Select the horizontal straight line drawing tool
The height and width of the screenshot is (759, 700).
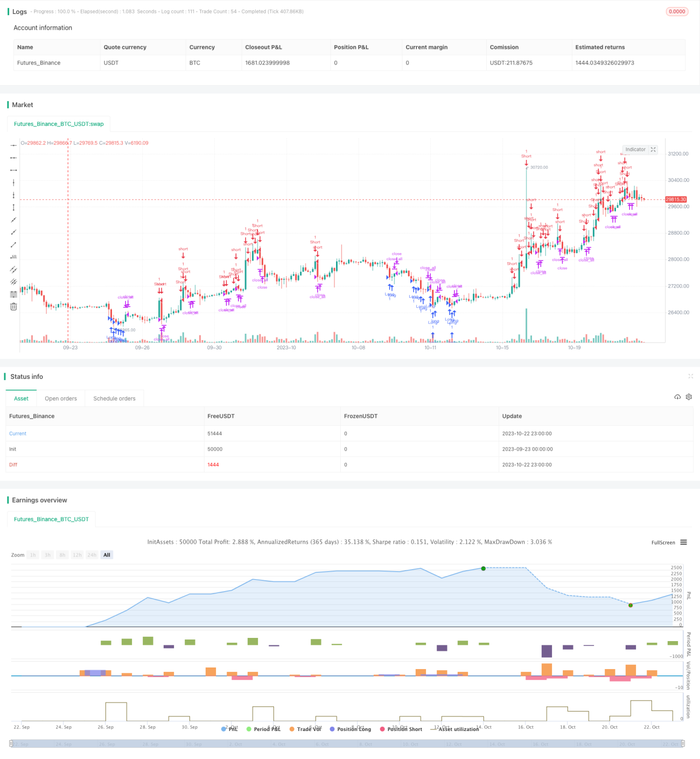pos(13,145)
